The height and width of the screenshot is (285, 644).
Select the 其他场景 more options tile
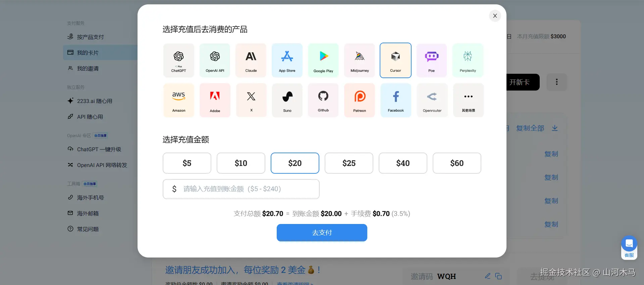[x=468, y=100]
